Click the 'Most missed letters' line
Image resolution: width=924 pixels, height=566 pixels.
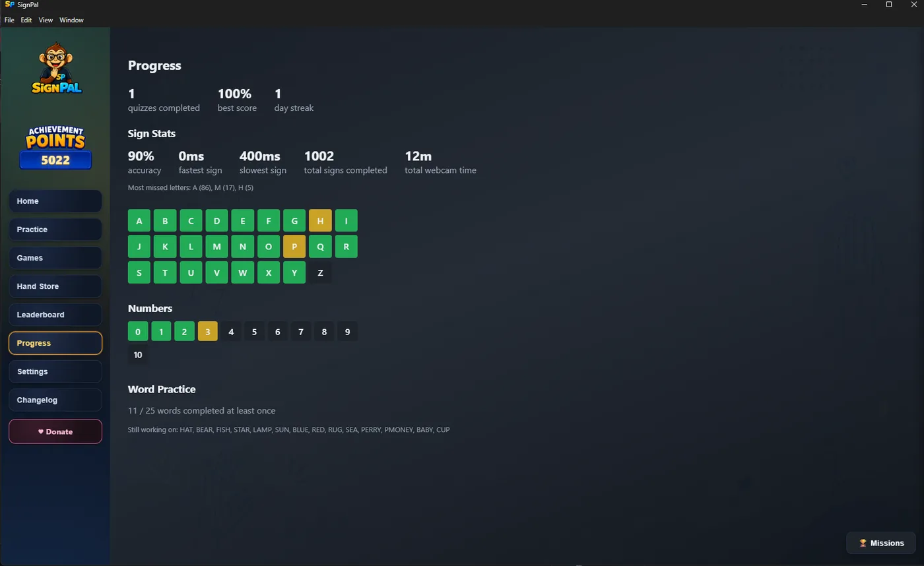pyautogui.click(x=191, y=188)
